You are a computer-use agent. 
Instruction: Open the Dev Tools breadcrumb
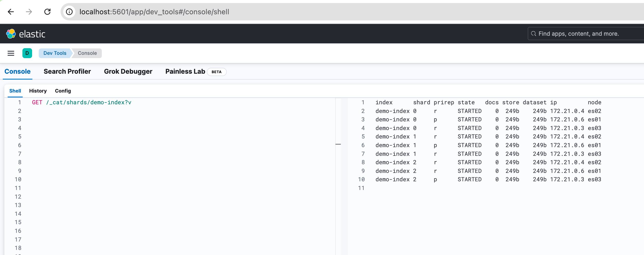(x=55, y=53)
